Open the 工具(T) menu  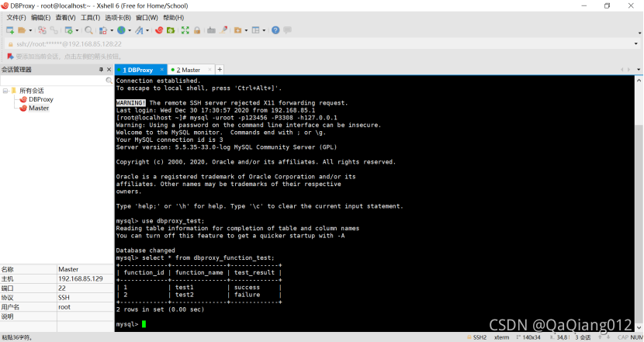(90, 18)
